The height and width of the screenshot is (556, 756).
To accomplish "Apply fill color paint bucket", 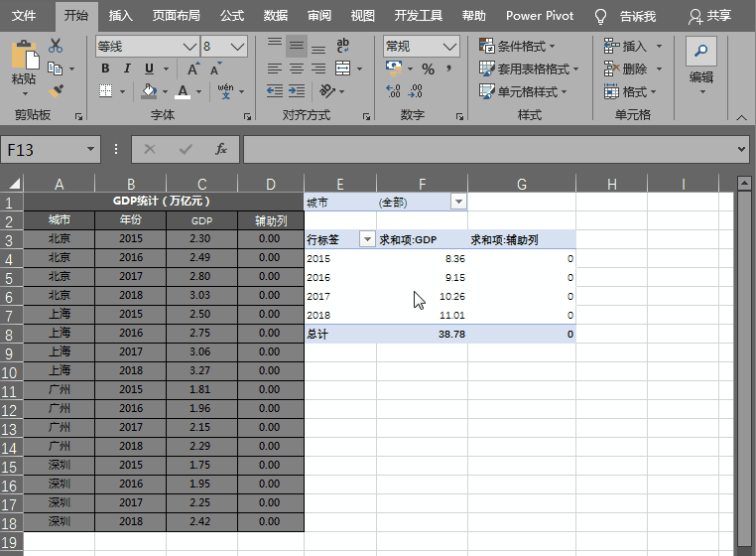I will 149,90.
